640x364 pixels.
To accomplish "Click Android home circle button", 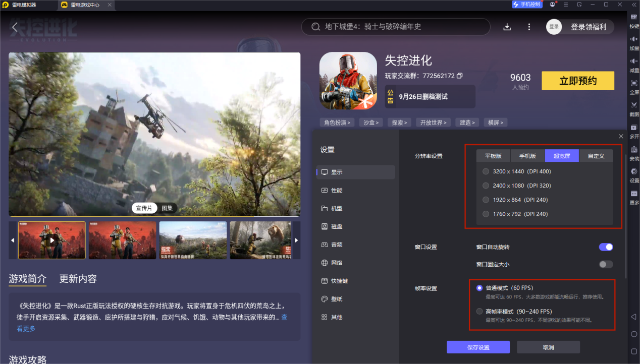I will [634, 334].
